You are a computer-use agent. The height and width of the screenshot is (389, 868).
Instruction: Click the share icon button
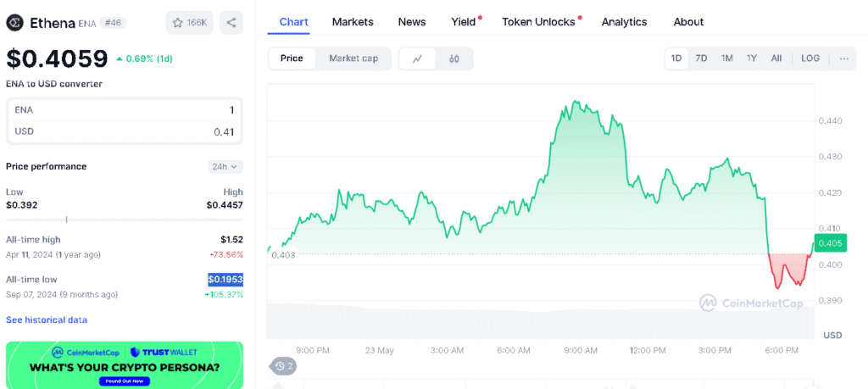(231, 23)
